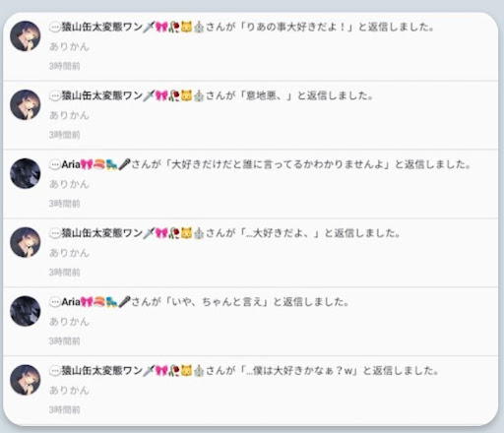Click the speech bubble icon in the first notification
This screenshot has width=504, height=433.
pyautogui.click(x=55, y=27)
